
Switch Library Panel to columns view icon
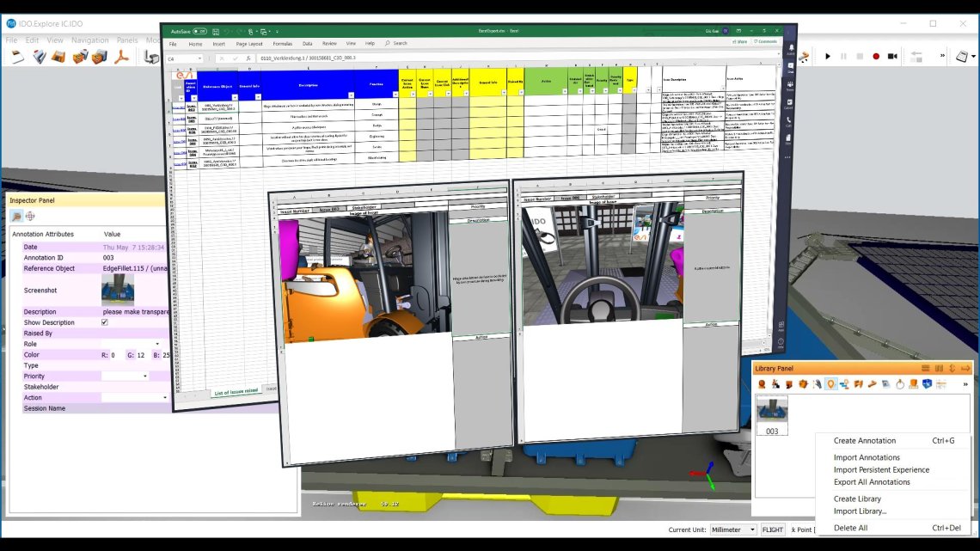(x=939, y=369)
